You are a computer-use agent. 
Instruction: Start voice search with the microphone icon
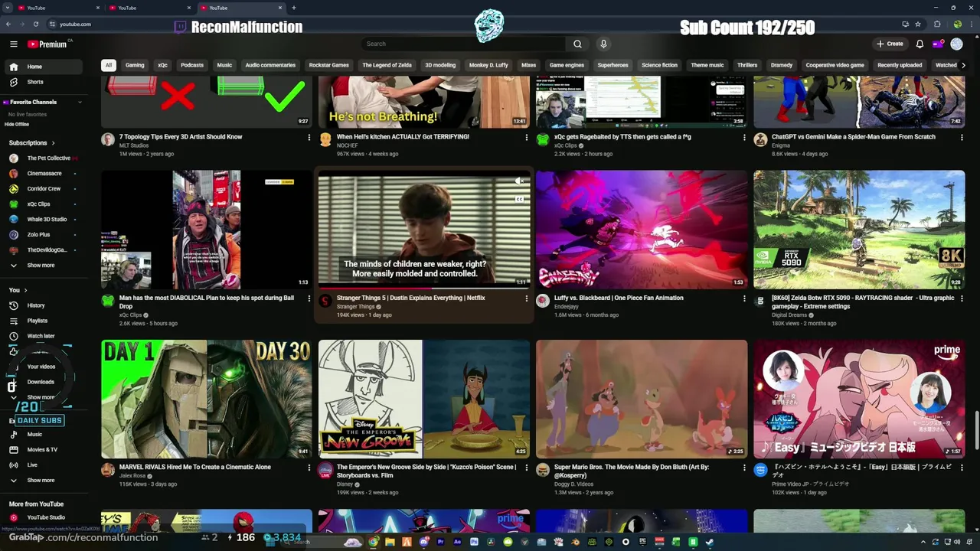click(603, 44)
